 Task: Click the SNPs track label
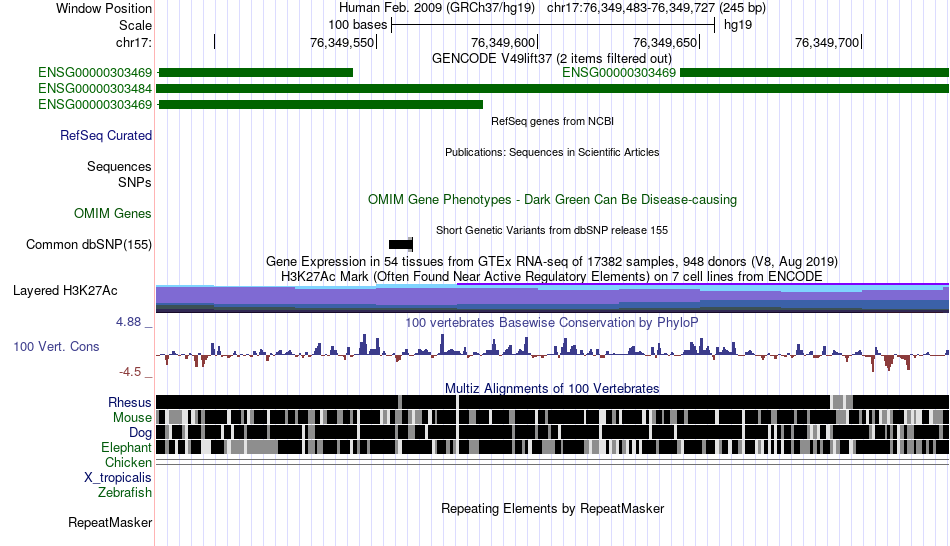pyautogui.click(x=135, y=182)
